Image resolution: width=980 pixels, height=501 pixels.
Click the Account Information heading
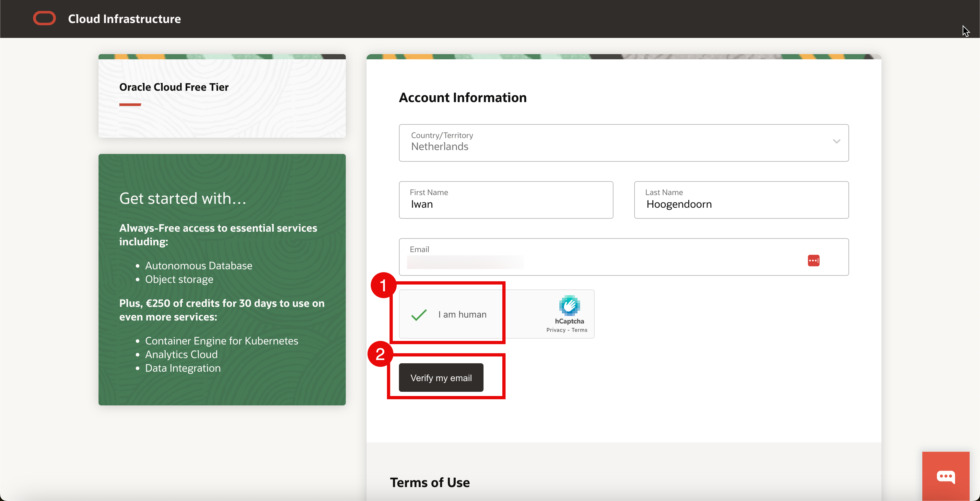[x=462, y=98]
